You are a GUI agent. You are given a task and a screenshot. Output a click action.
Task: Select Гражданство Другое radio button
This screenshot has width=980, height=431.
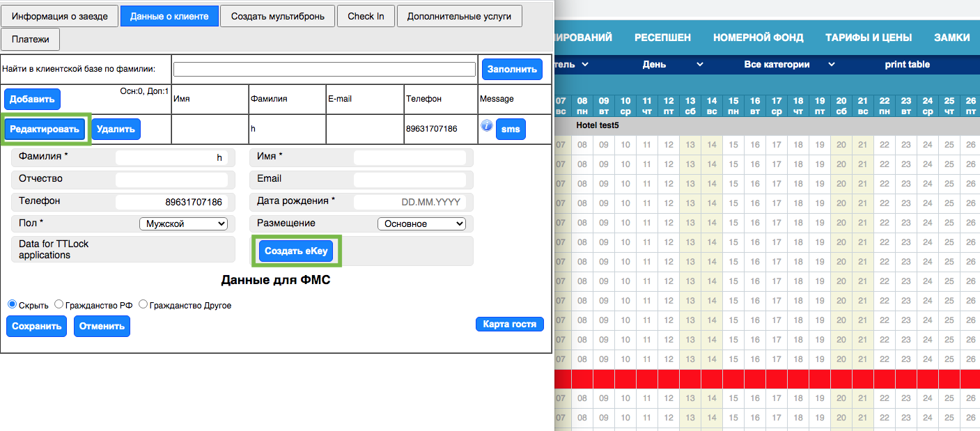pyautogui.click(x=143, y=304)
